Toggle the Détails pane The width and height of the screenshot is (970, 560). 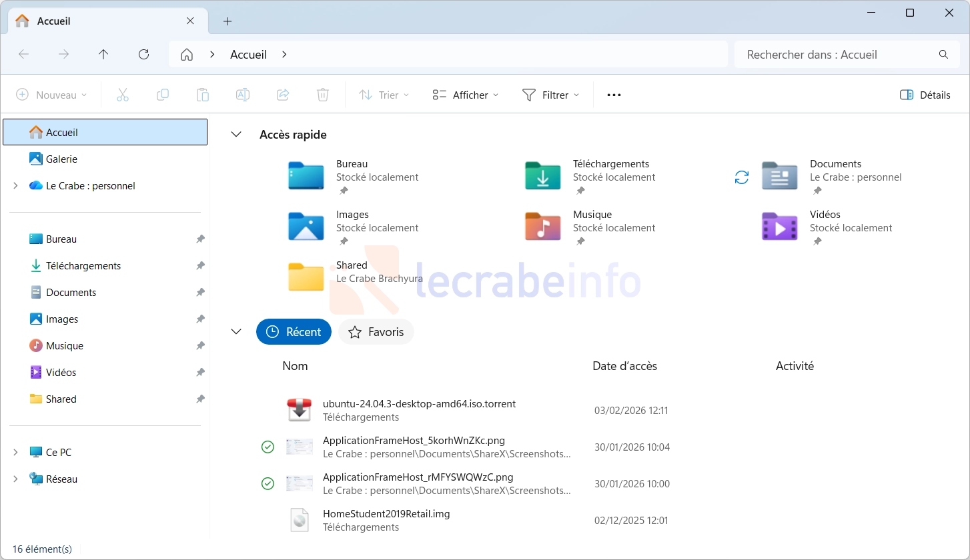click(925, 95)
